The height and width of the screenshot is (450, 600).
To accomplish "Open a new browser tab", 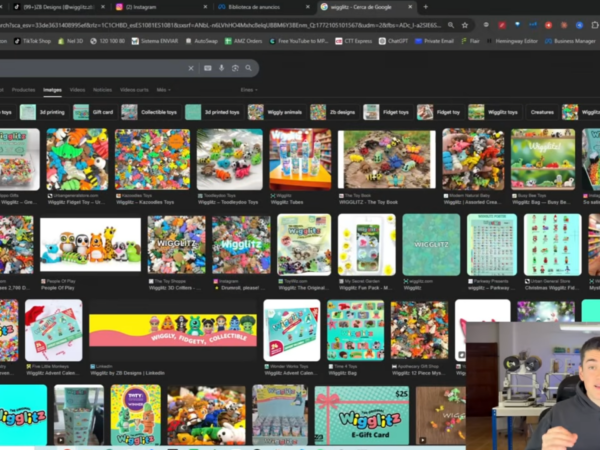I will coord(426,7).
